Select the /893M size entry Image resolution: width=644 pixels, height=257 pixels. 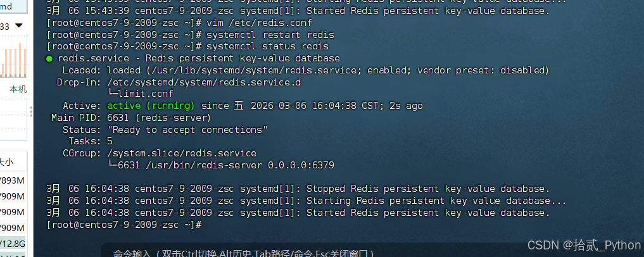point(13,180)
